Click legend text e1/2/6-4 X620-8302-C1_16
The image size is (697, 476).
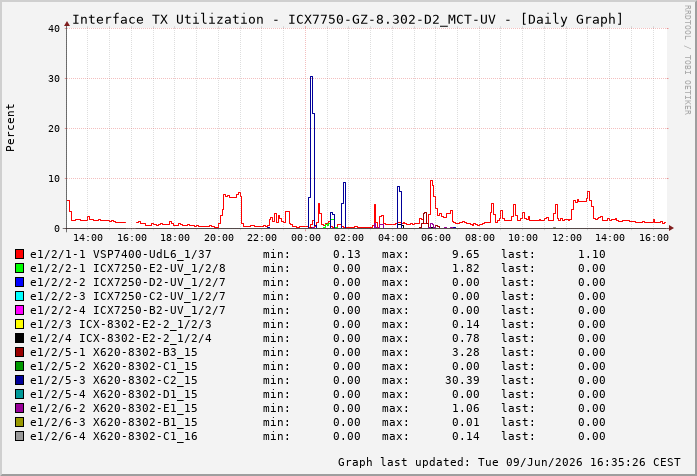coord(114,436)
